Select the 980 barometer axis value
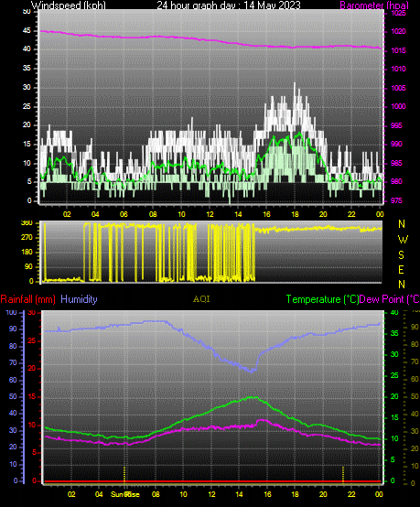 (x=396, y=181)
